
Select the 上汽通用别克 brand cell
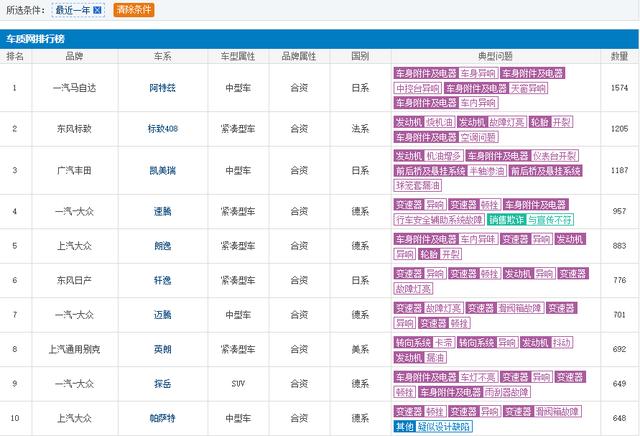tap(74, 349)
